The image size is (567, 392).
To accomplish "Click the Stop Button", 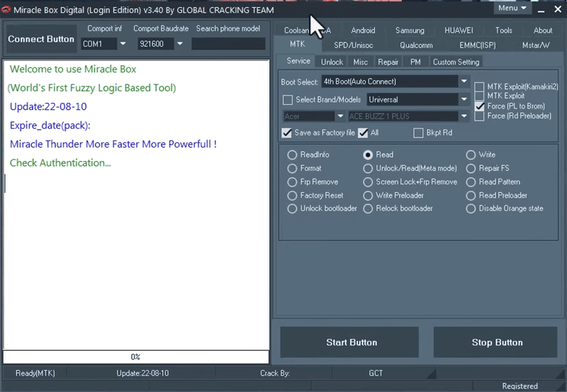I will [495, 342].
